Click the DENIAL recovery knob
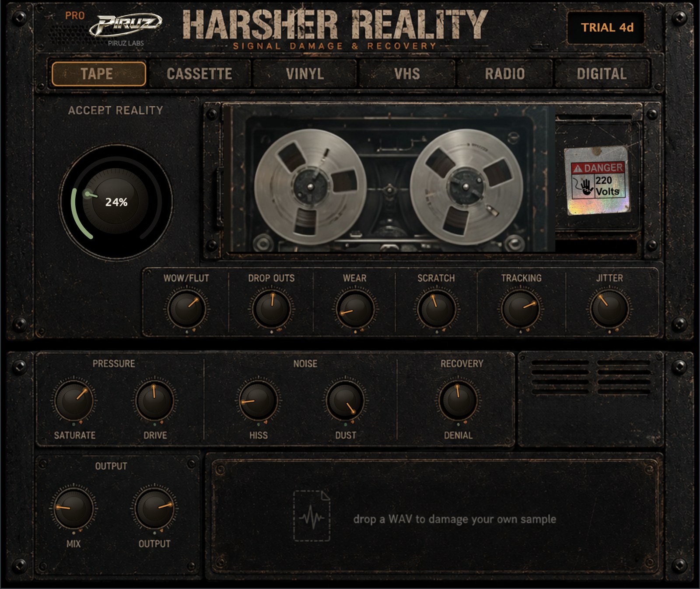Screen dimensions: 700x589 tap(458, 401)
